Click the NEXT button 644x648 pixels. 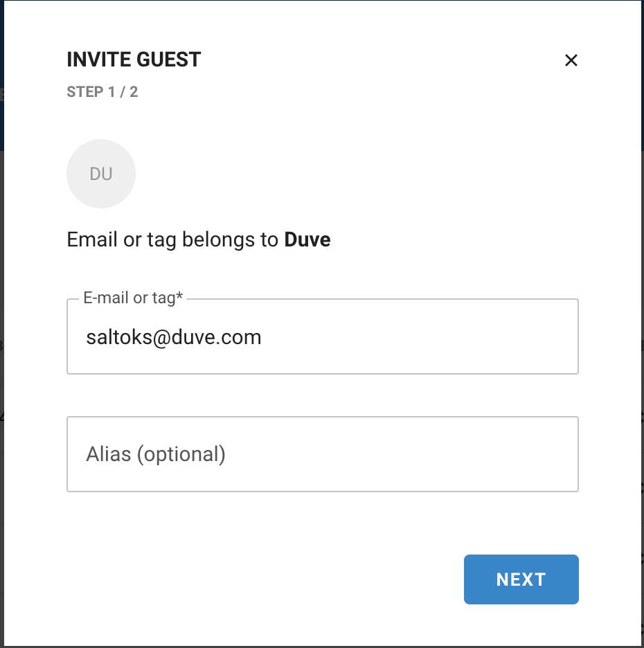click(x=521, y=579)
